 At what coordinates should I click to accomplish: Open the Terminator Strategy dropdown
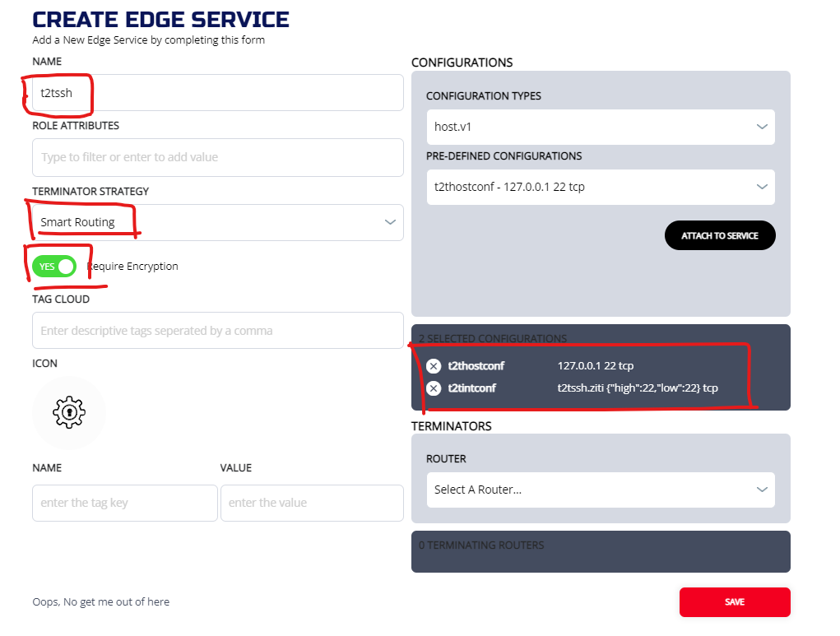coord(217,222)
